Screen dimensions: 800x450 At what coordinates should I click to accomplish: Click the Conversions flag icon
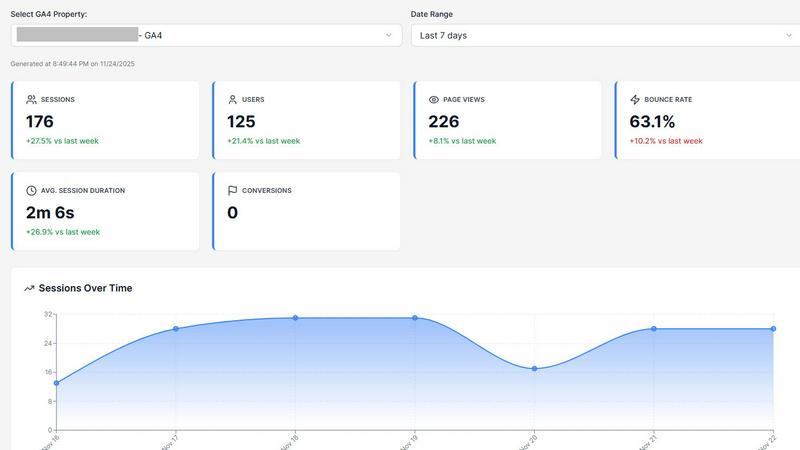(x=233, y=190)
